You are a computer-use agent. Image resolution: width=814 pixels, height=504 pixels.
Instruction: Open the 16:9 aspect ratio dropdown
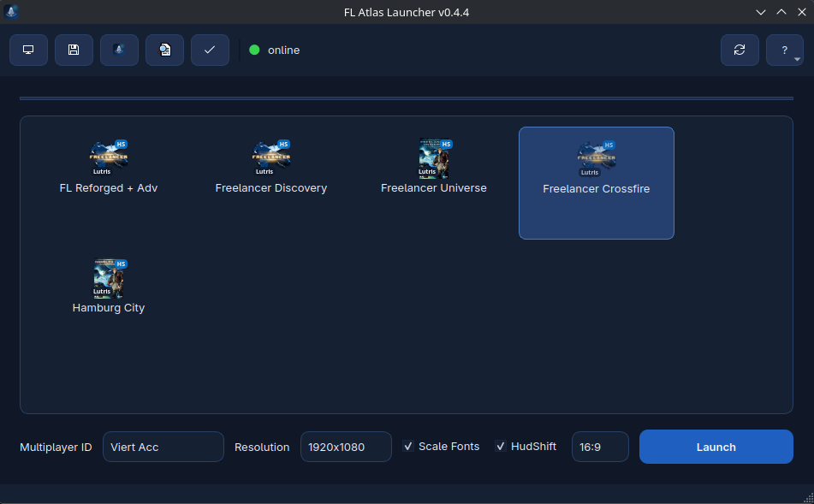tap(600, 446)
